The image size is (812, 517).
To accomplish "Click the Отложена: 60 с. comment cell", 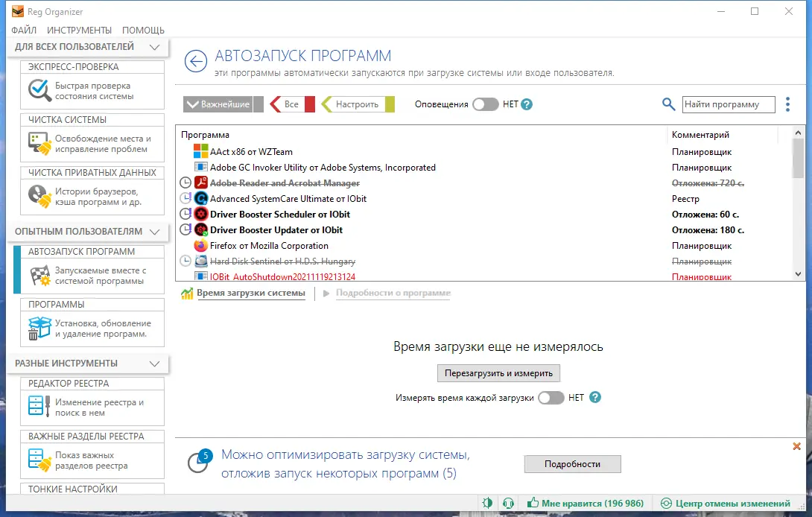I will 705,215.
